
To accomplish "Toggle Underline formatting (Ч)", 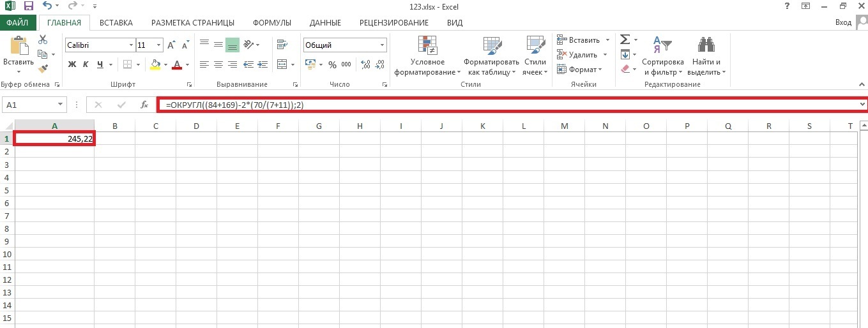I will coord(100,64).
